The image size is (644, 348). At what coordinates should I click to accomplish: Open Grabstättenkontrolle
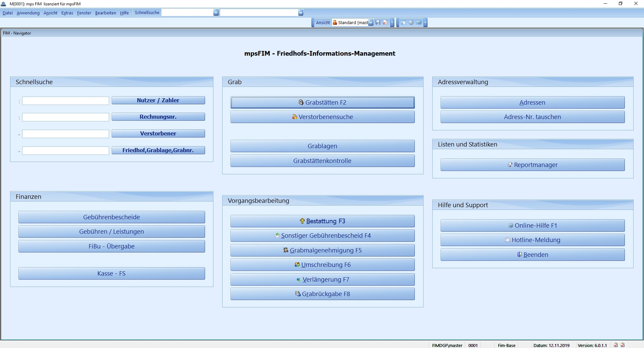323,161
